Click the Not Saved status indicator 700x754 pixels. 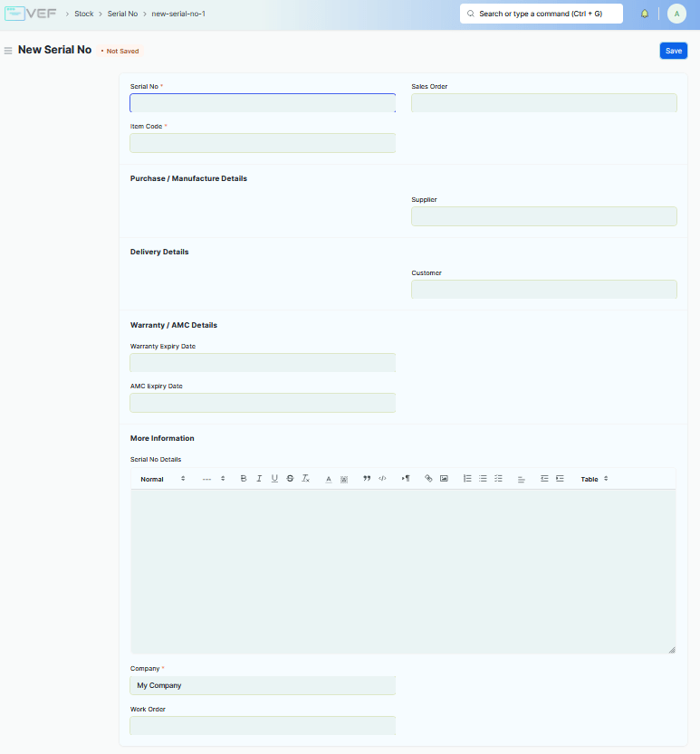point(120,51)
